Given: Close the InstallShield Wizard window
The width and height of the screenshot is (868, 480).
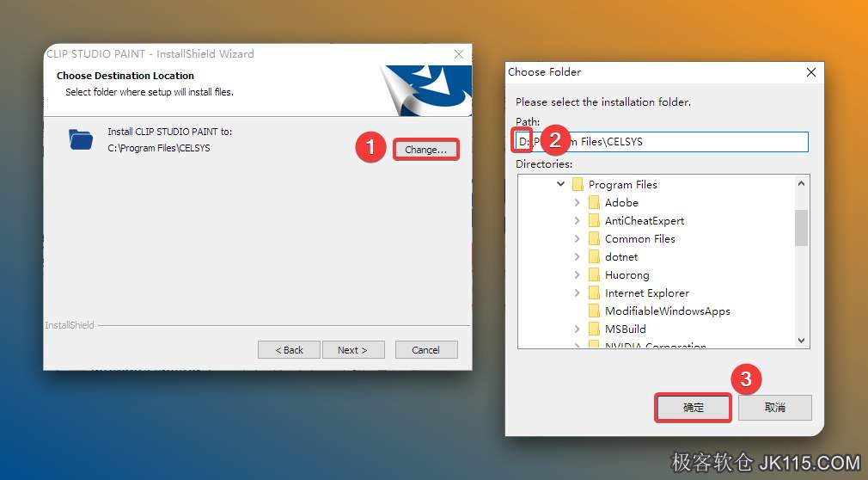Looking at the screenshot, I should [459, 54].
